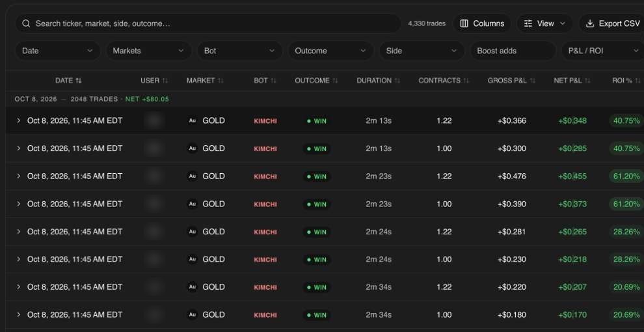Screen dimensions: 644x332
Task: Click the 20.69% ROI pill in +$0.220 row
Action: tap(626, 287)
